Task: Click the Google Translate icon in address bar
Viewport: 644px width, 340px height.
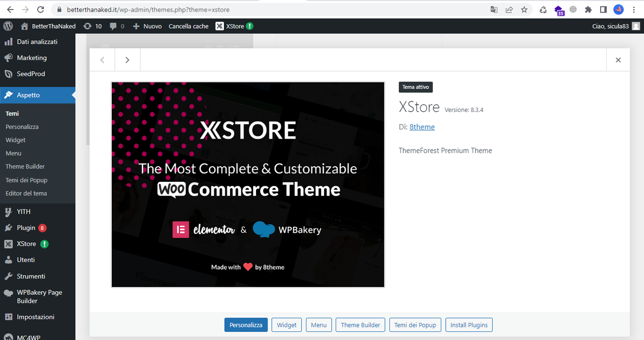Action: click(494, 10)
